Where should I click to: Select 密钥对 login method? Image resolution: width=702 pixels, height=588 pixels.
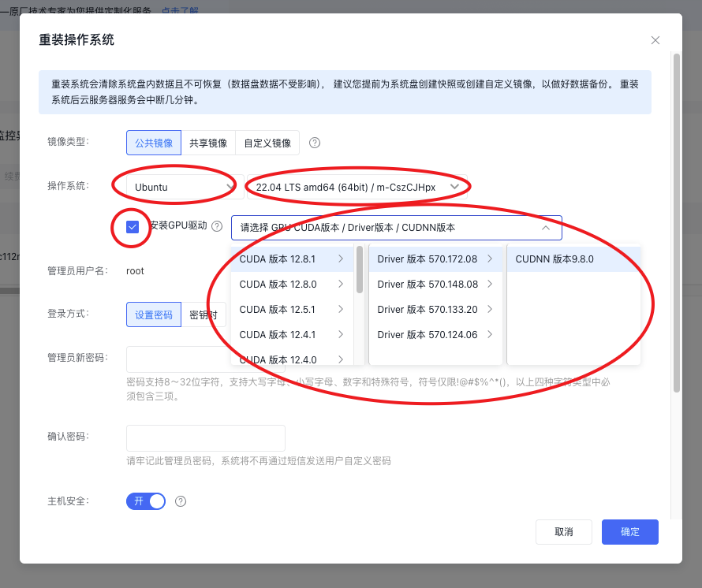204,314
